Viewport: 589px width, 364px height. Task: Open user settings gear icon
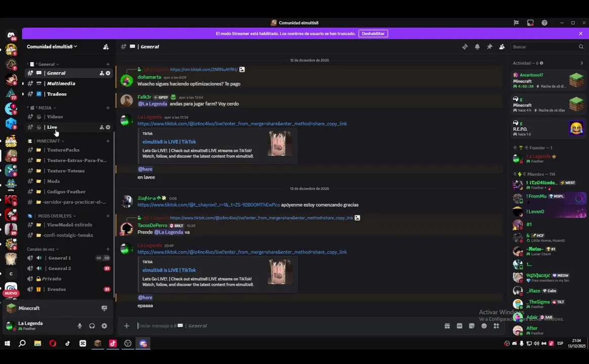tap(105, 326)
